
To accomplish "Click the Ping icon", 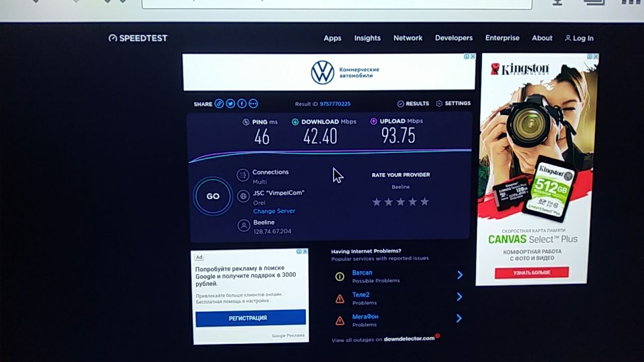I will pos(246,122).
